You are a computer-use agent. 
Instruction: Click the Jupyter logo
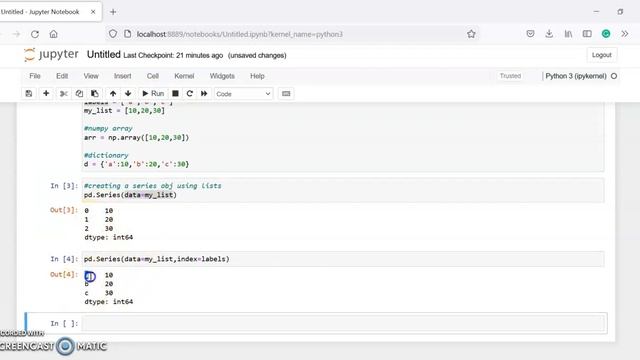tap(51, 55)
